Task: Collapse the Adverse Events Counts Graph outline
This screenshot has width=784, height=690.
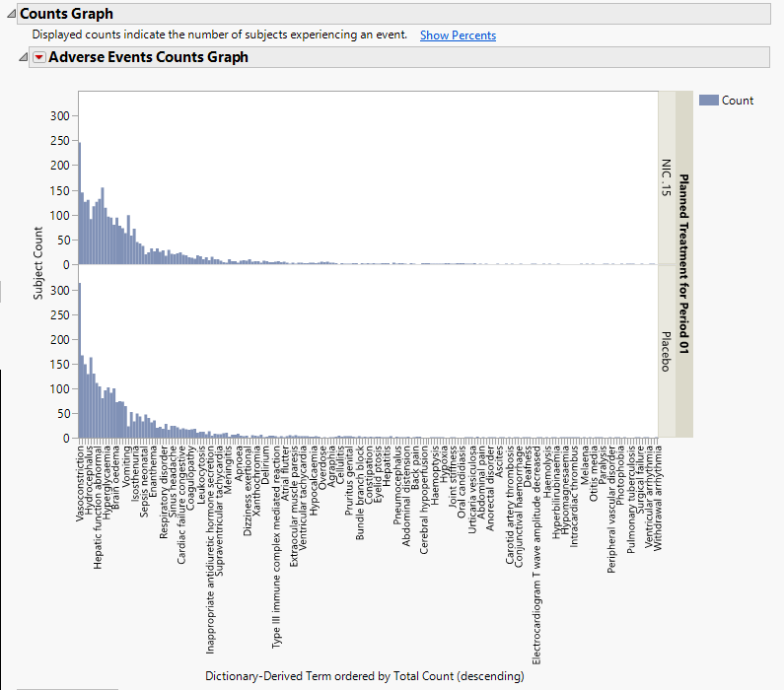Action: click(23, 57)
